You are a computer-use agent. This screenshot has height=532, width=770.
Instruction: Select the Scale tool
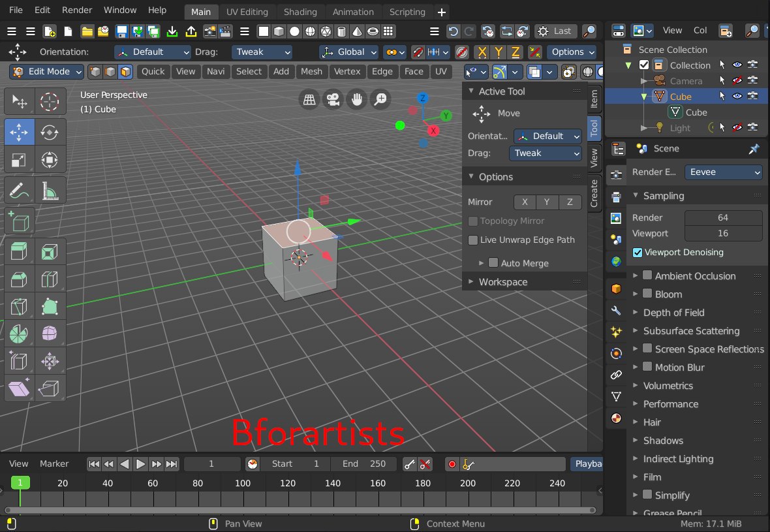pyautogui.click(x=19, y=160)
